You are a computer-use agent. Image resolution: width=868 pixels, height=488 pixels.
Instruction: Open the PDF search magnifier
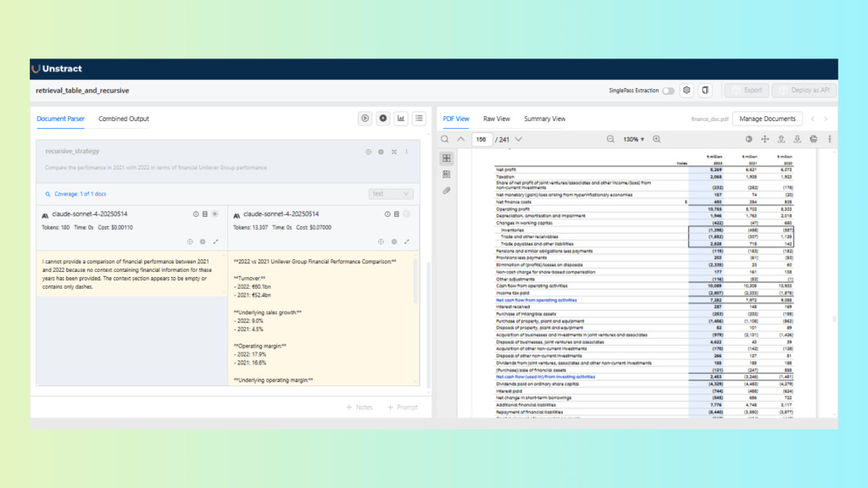tap(444, 139)
